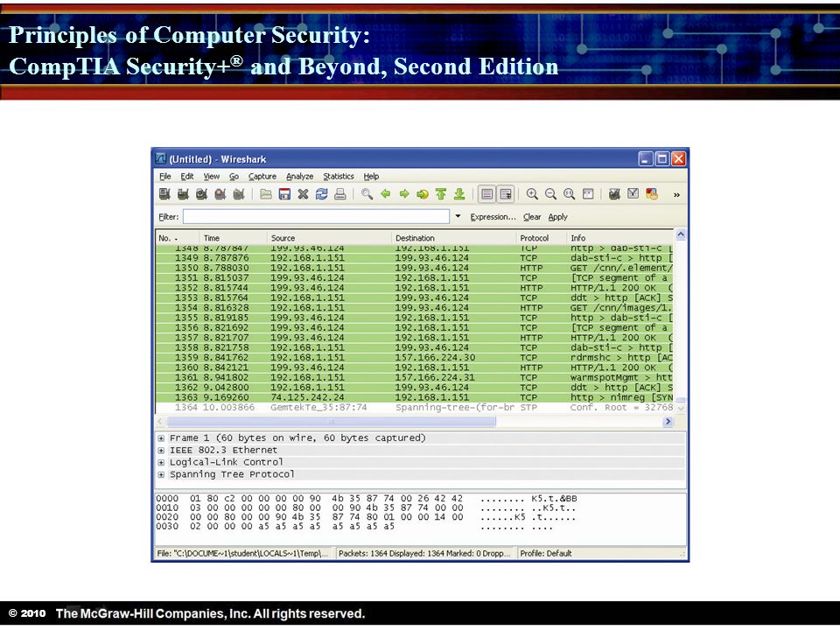
Task: Open the Go menu
Action: [x=234, y=176]
